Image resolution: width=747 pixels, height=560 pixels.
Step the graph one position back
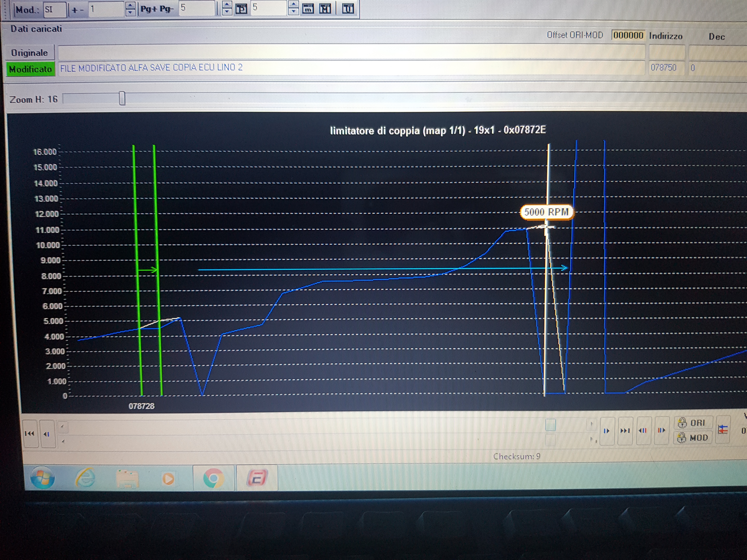coord(47,434)
